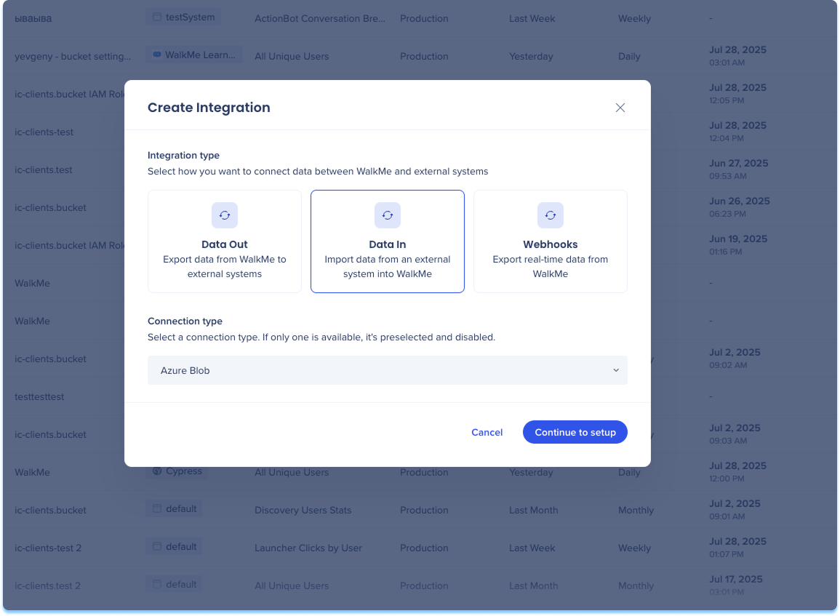Click the 'ывавыва' row name

click(x=33, y=19)
